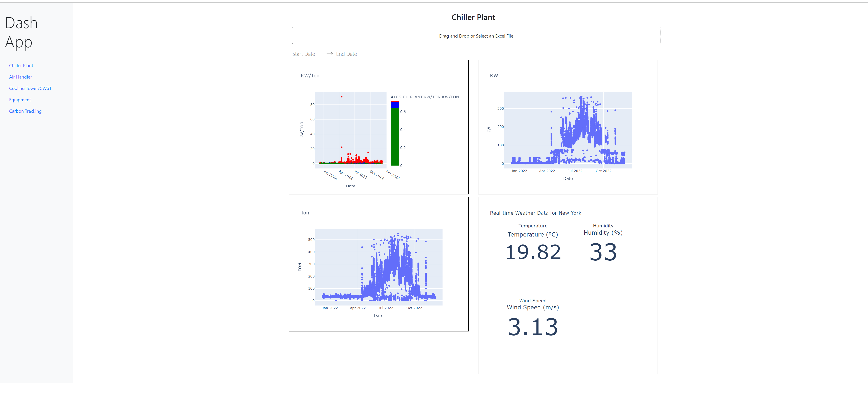
Task: Open the Equipment dashboard
Action: coord(20,100)
